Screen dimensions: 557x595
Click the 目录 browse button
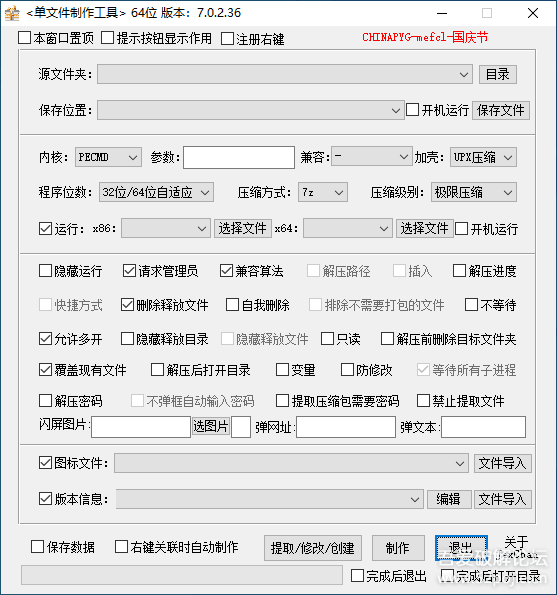[497, 74]
